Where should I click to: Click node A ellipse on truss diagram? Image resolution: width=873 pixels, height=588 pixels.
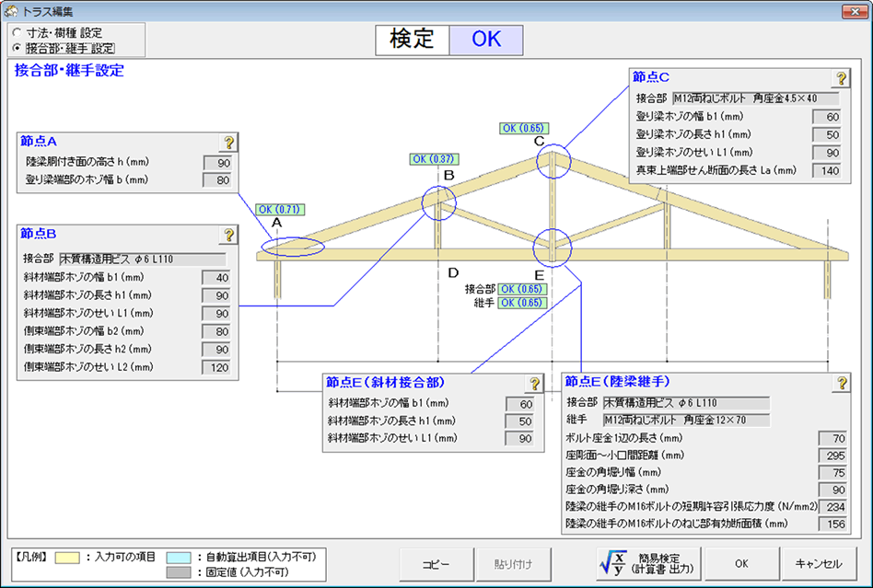tap(293, 247)
